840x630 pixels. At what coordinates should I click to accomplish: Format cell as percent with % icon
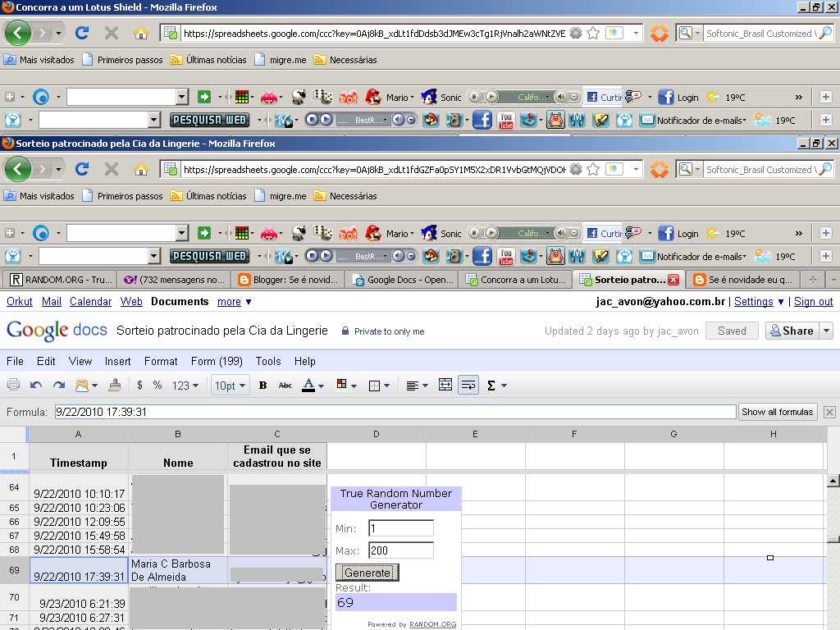point(157,385)
